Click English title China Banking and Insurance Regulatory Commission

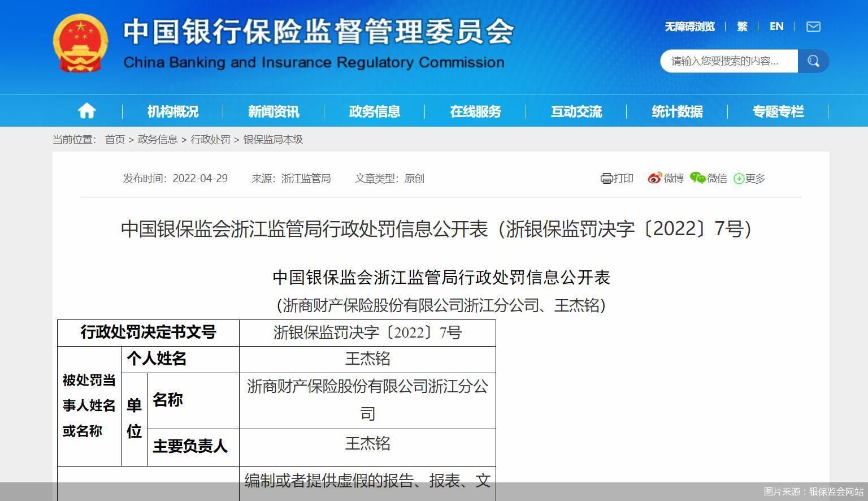(314, 62)
